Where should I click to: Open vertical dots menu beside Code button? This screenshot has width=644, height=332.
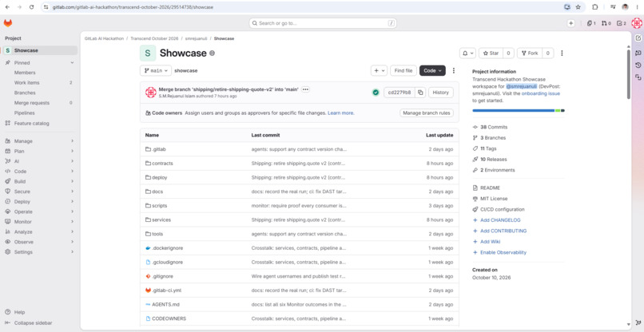(453, 70)
